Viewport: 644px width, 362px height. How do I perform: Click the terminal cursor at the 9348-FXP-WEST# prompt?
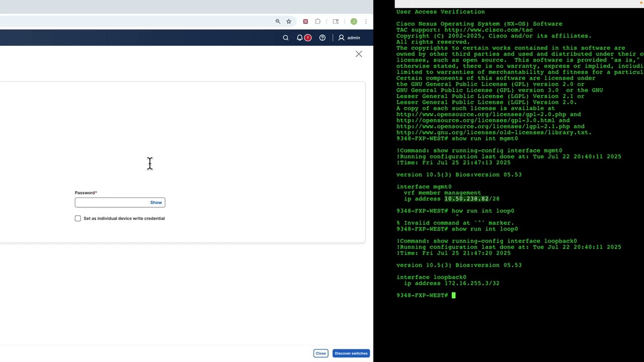point(453,295)
